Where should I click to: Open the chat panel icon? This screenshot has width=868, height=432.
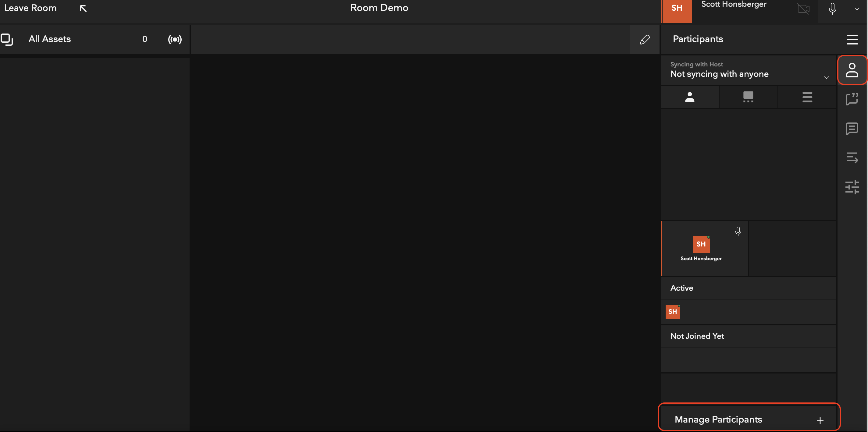[852, 128]
